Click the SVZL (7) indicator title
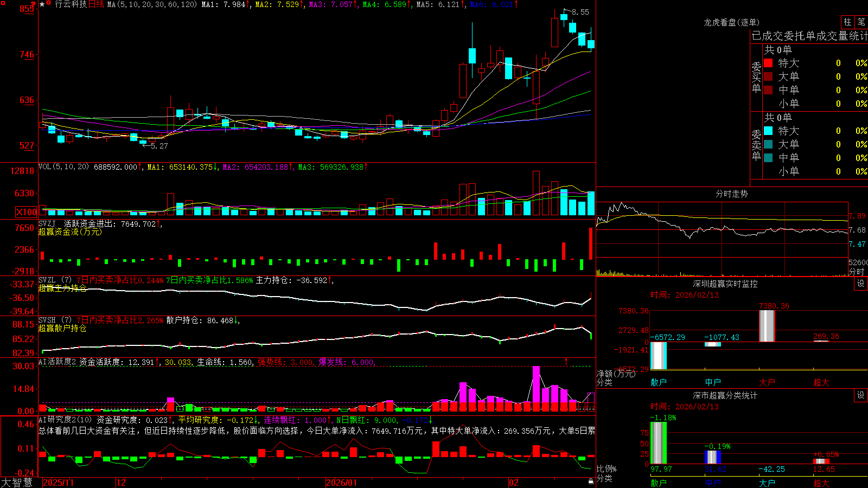This screenshot has width=868, height=488. (x=55, y=280)
